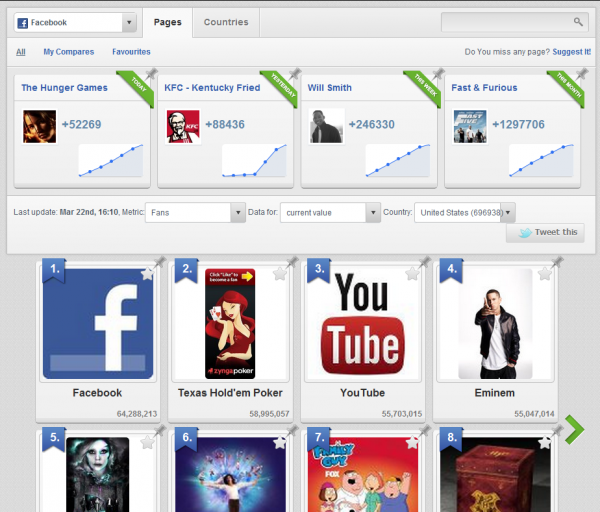Click The Hunger Games growth chart
Image resolution: width=600 pixels, height=512 pixels.
pos(111,160)
